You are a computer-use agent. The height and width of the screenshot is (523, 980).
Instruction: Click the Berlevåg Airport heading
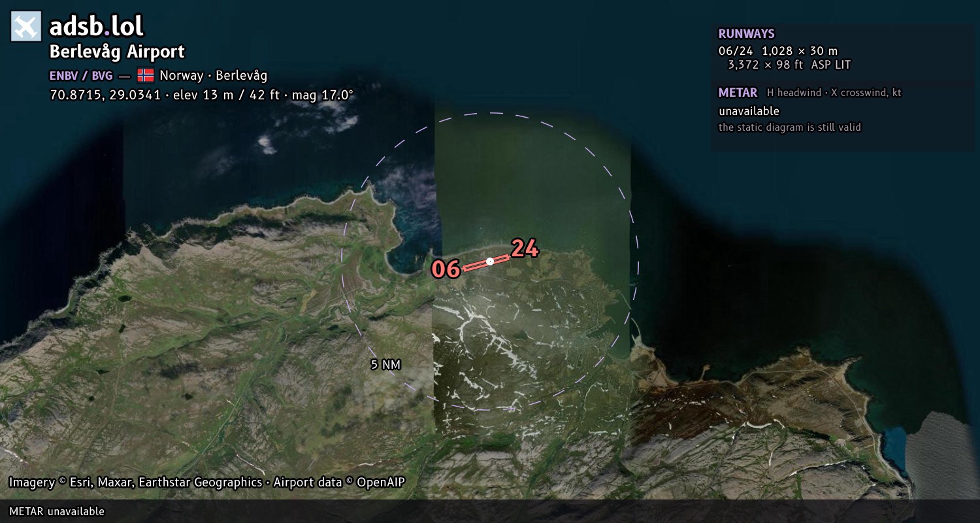[118, 52]
